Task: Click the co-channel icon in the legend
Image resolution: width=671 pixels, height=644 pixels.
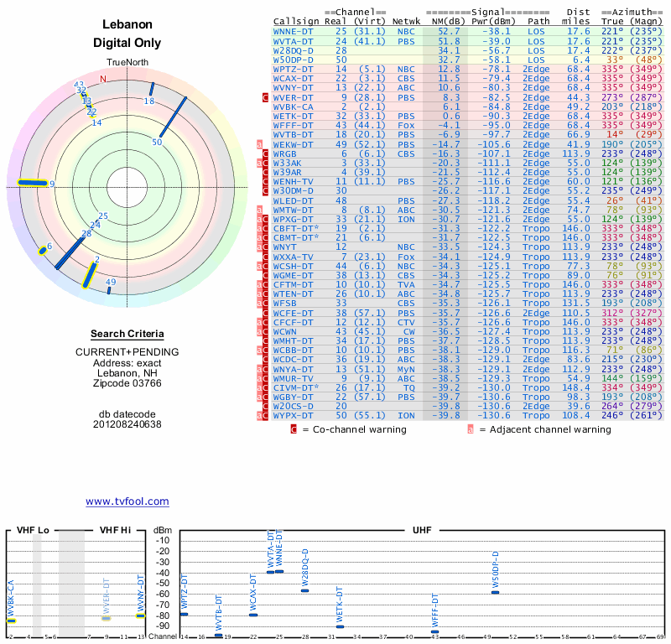Action: pos(294,429)
